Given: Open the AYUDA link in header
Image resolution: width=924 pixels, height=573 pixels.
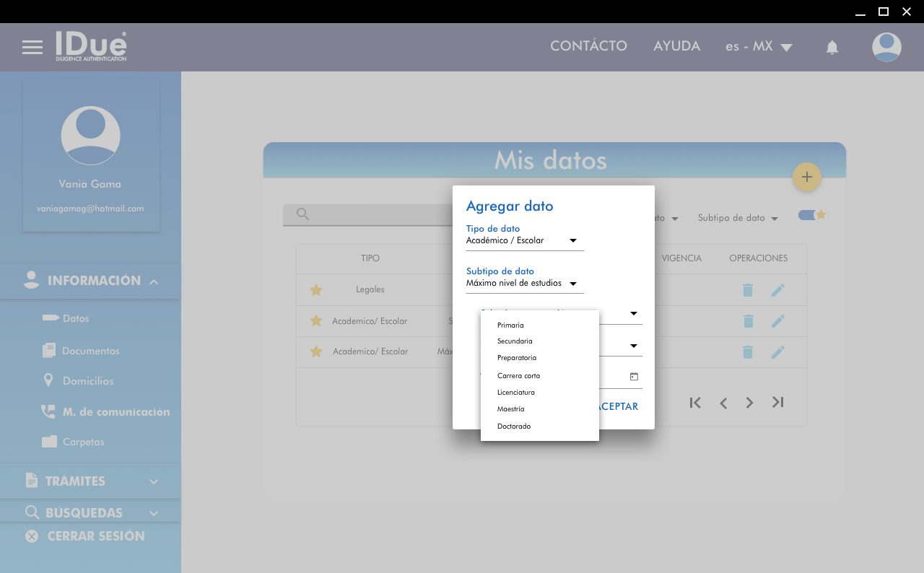Looking at the screenshot, I should [676, 46].
